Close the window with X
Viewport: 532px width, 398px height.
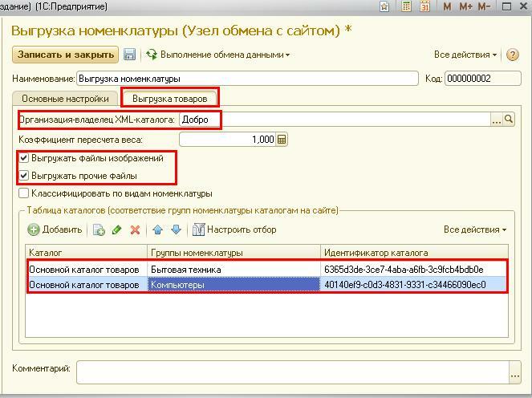coord(524,6)
